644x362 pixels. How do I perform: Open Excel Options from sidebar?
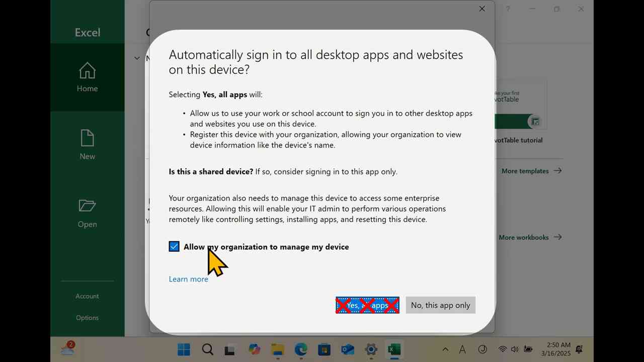87,318
